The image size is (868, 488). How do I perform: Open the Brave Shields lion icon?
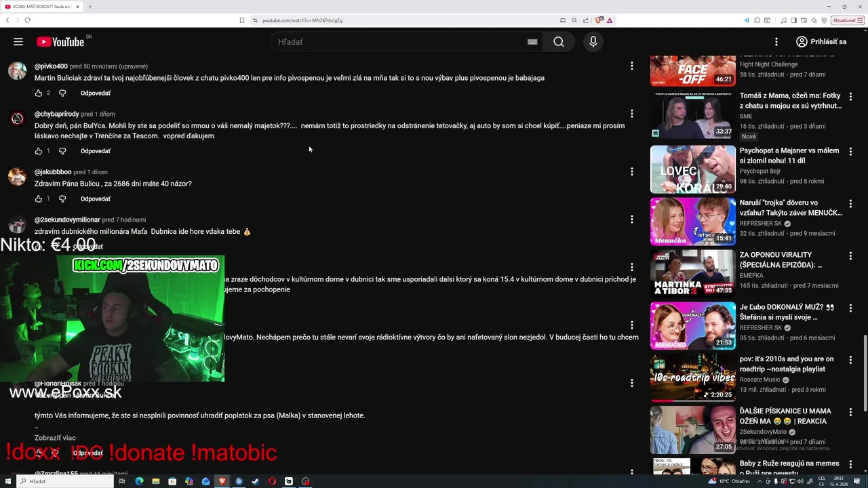[599, 20]
